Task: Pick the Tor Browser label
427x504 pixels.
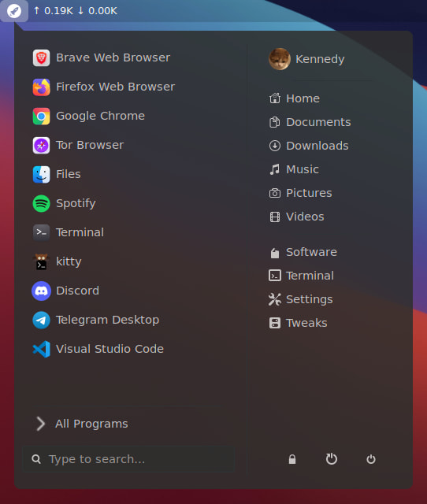Action: coord(90,145)
